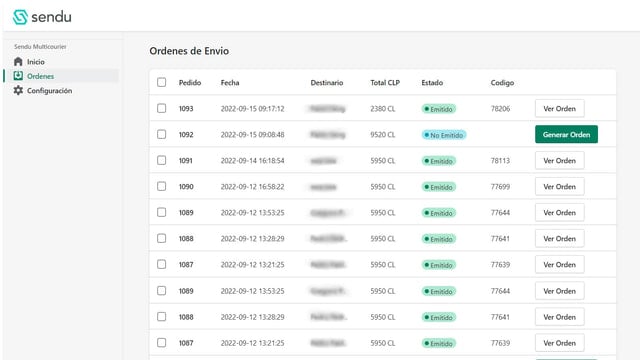Screen dimensions: 640x360
Task: Click the Pedido column header
Action: [190, 82]
